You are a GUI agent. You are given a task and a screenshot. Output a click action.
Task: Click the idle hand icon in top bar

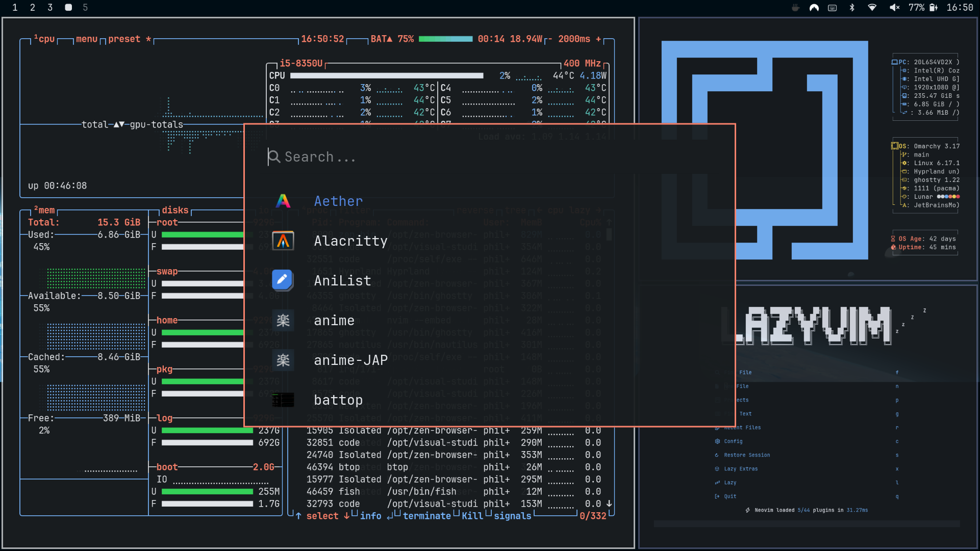click(x=795, y=8)
